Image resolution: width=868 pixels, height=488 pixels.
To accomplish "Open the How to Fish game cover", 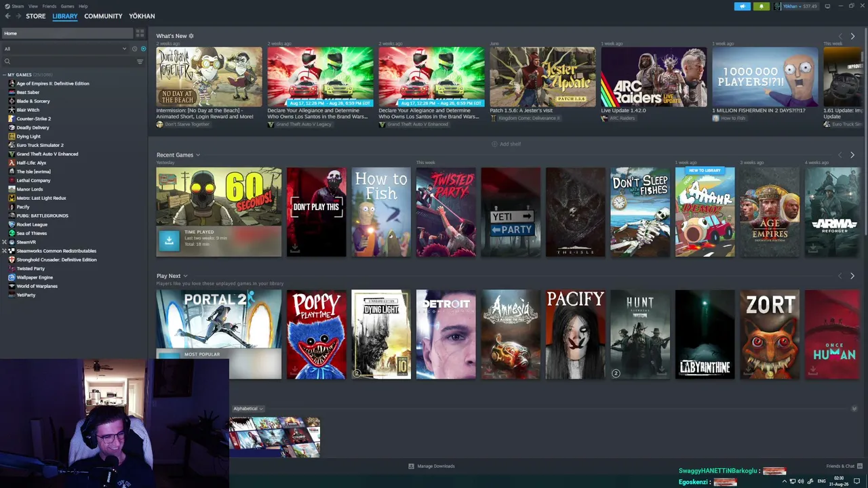I will (x=381, y=212).
